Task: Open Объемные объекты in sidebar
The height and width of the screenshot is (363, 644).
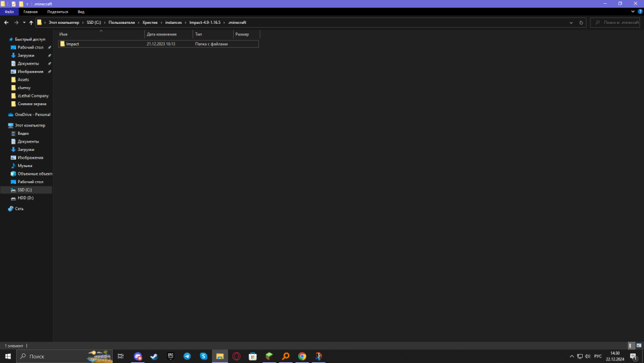Action: 35,174
